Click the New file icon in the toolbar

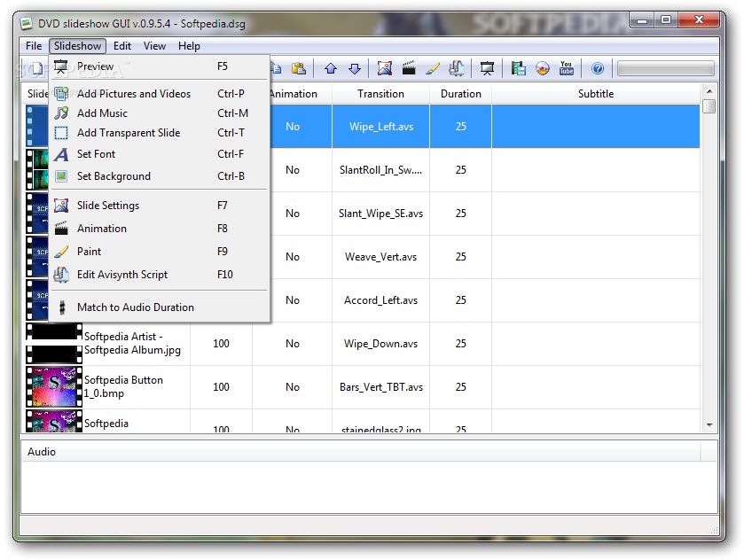coord(36,69)
